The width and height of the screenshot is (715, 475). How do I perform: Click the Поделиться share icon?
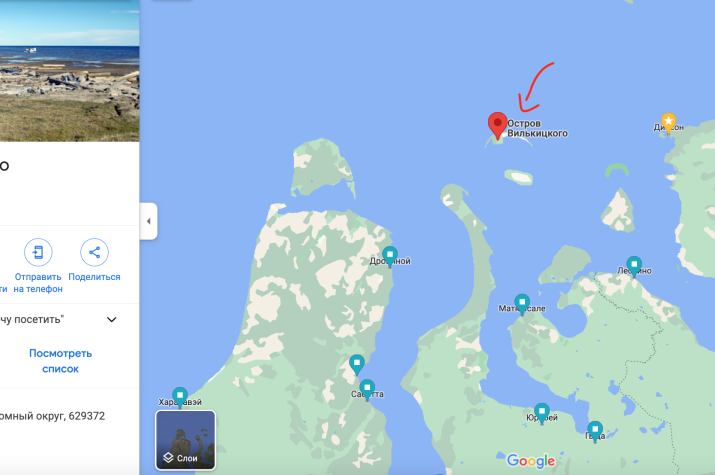click(94, 252)
